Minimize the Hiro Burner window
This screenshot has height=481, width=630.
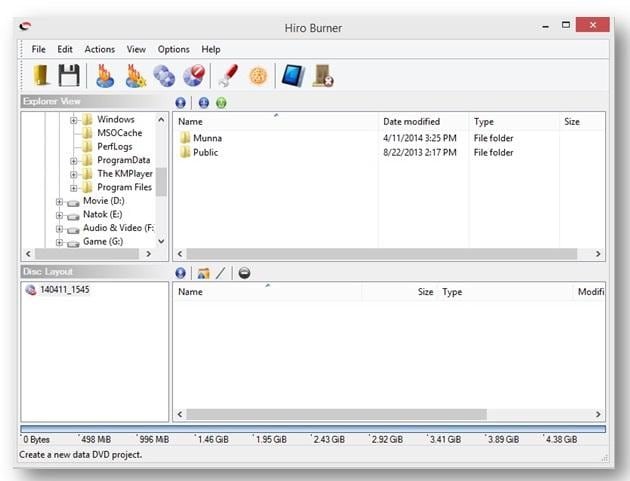(545, 26)
